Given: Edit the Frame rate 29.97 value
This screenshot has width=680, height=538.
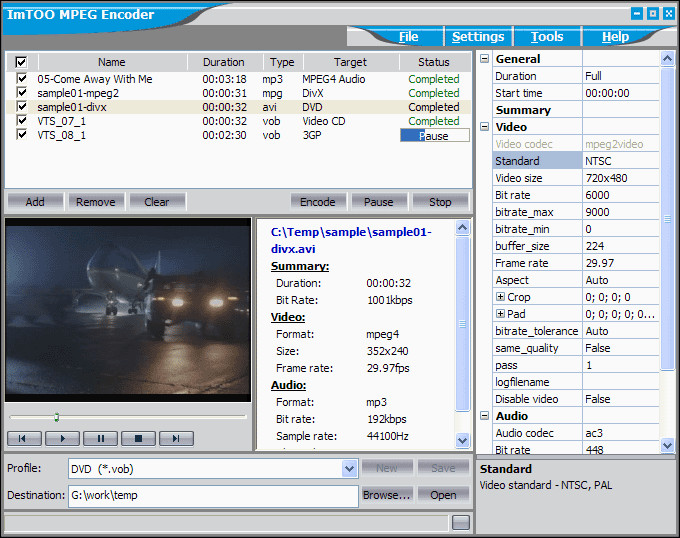Looking at the screenshot, I should [x=621, y=263].
